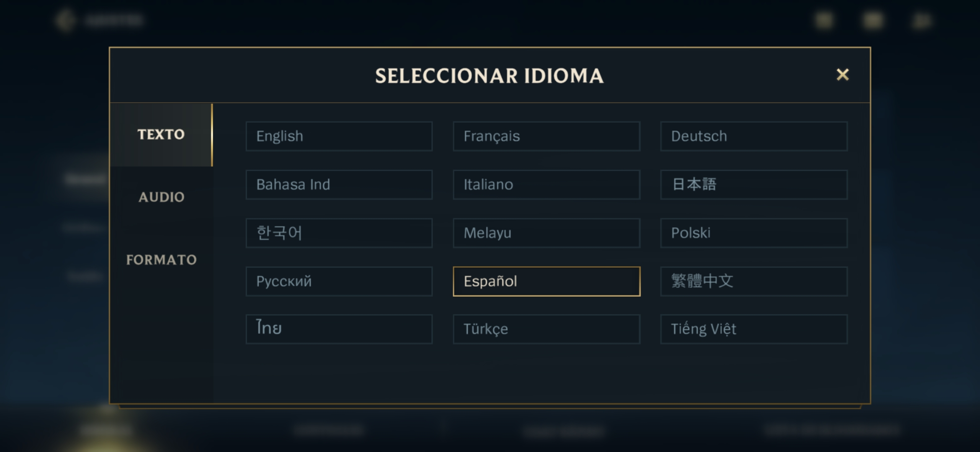
Task: Choose Melayu language option
Action: tap(547, 233)
